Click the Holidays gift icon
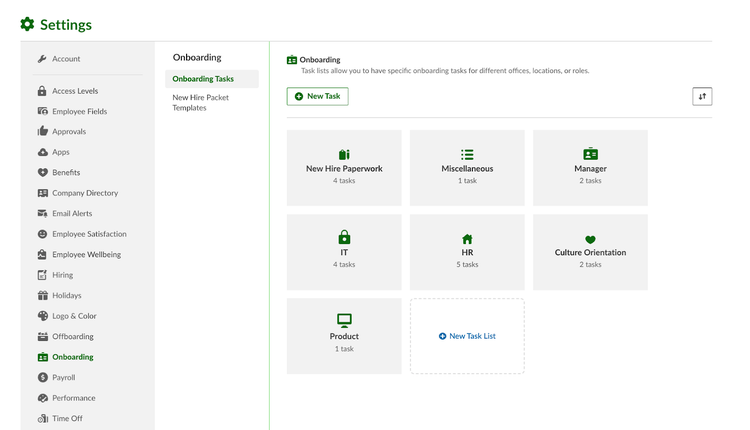Image resolution: width=750 pixels, height=430 pixels. pyautogui.click(x=43, y=295)
